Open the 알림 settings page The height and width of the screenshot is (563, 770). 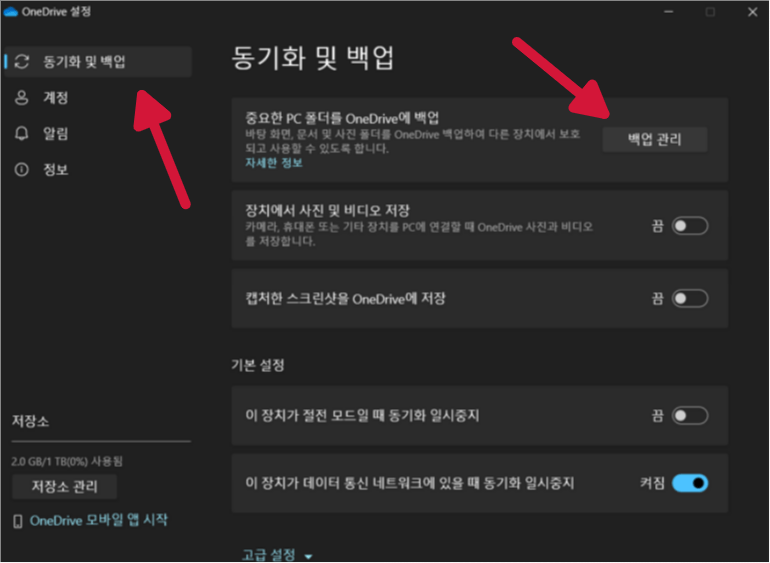click(x=98, y=133)
